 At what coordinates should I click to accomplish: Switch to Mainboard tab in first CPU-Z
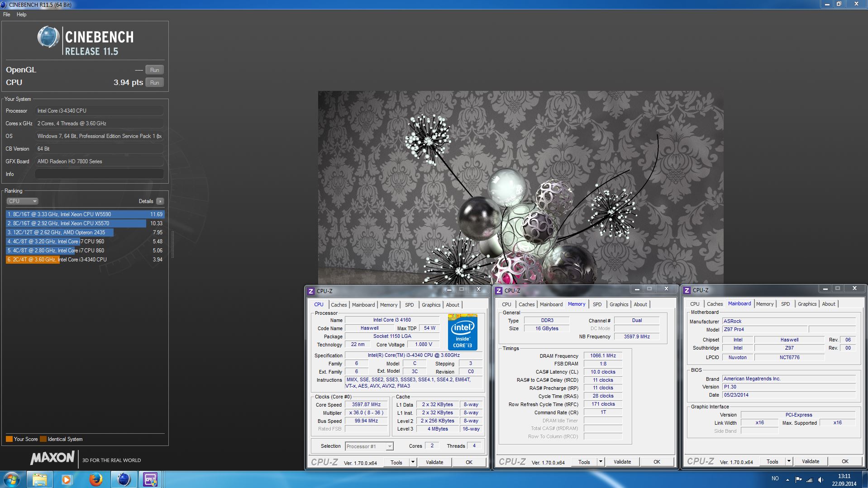[x=363, y=305]
